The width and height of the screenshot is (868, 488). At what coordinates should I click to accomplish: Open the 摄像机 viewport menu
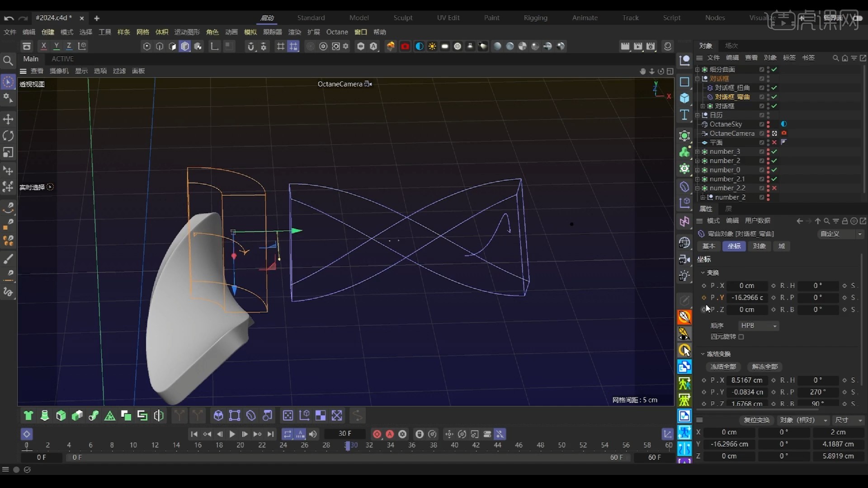tap(59, 71)
